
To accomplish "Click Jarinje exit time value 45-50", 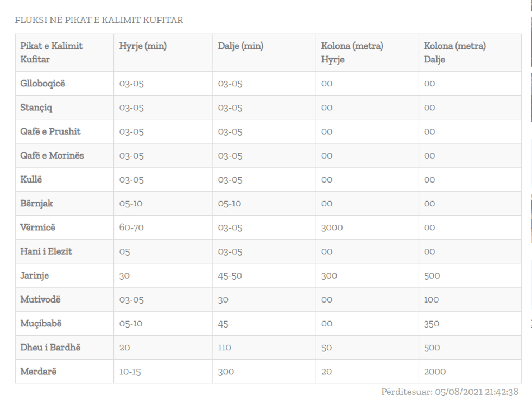I will click(230, 275).
